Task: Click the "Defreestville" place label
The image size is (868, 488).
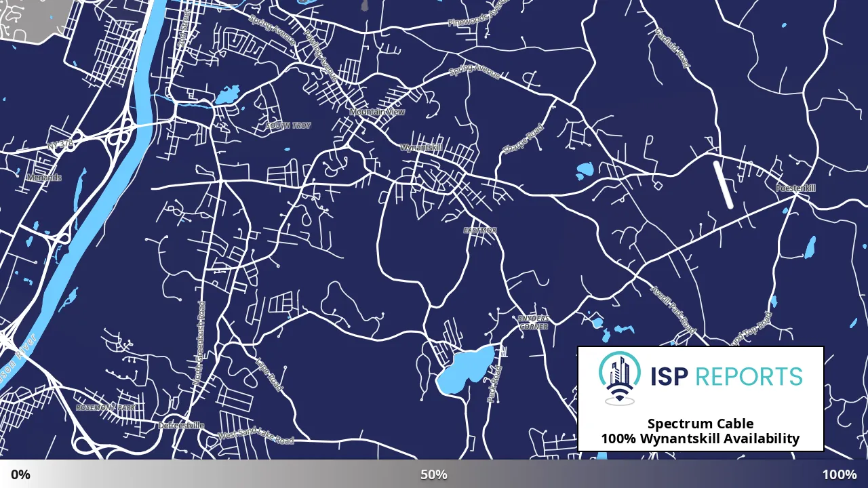Action: [180, 426]
